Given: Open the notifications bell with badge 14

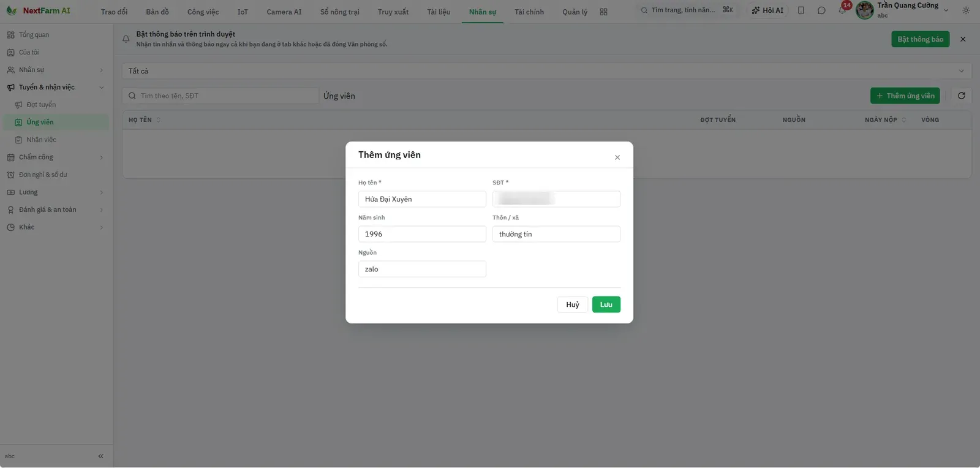Looking at the screenshot, I should (842, 10).
